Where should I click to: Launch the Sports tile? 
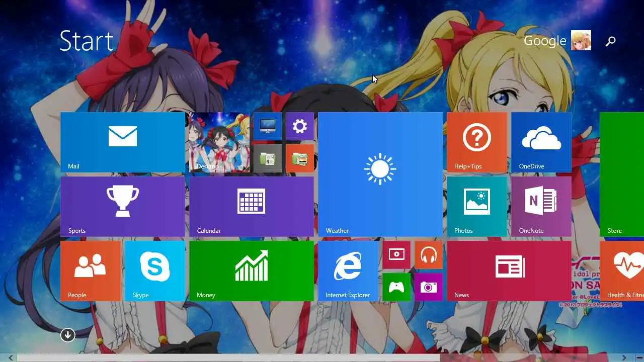[x=123, y=207]
